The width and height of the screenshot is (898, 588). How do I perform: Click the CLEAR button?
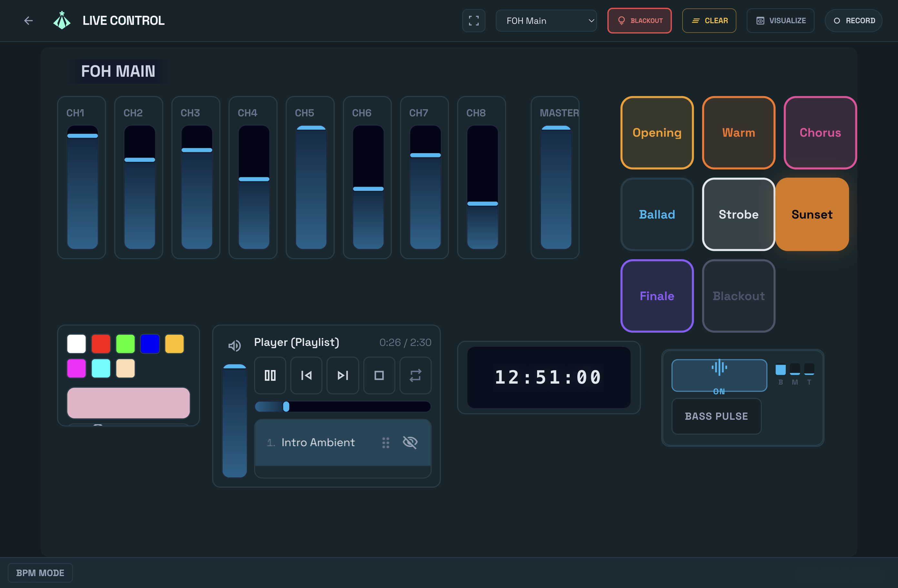(709, 21)
